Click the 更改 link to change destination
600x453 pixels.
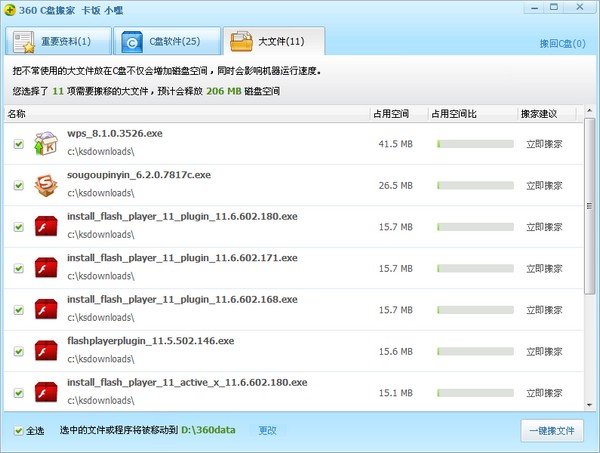267,430
